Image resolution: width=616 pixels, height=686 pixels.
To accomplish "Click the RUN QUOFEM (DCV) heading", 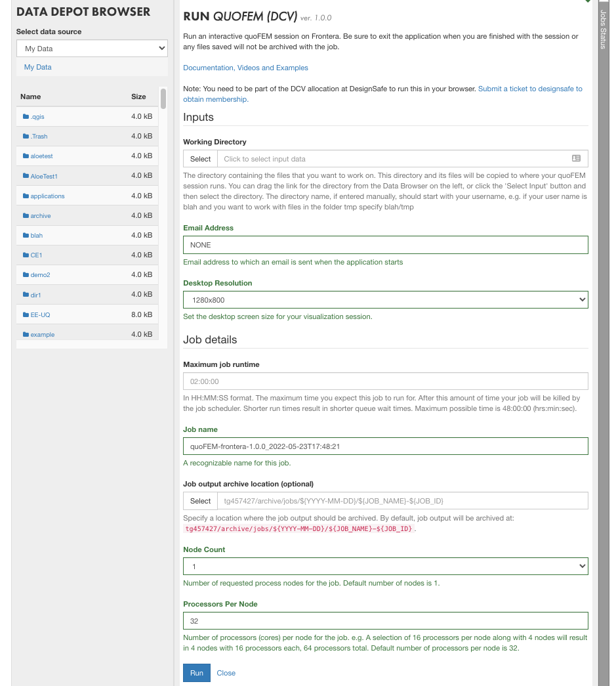I will tap(240, 16).
